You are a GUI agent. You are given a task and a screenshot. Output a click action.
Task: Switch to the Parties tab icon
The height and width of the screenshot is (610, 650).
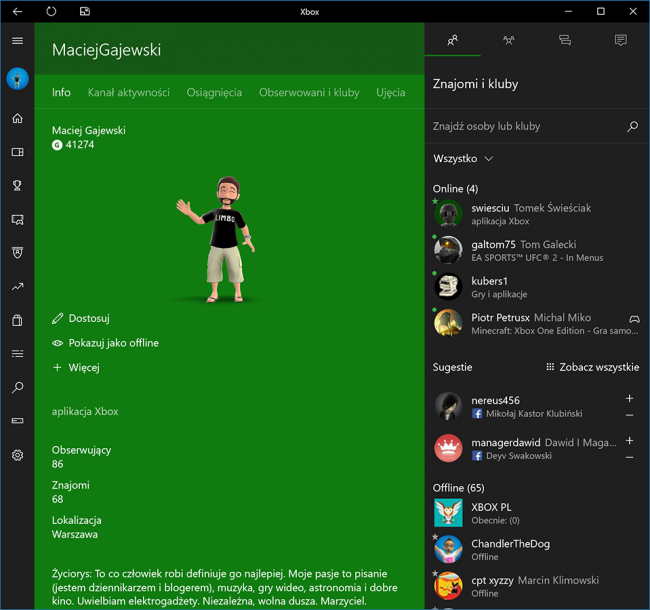pyautogui.click(x=509, y=40)
